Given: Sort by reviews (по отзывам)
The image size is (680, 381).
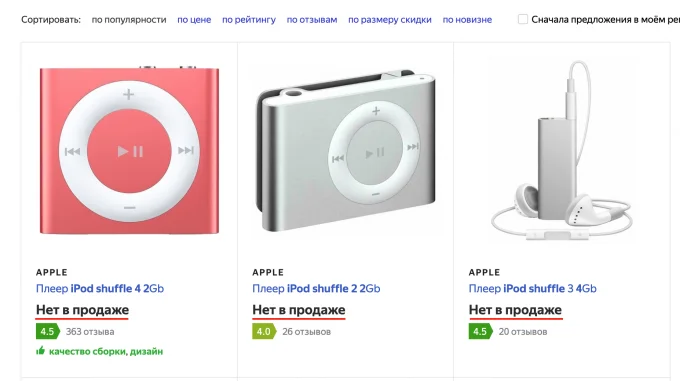Looking at the screenshot, I should (312, 20).
